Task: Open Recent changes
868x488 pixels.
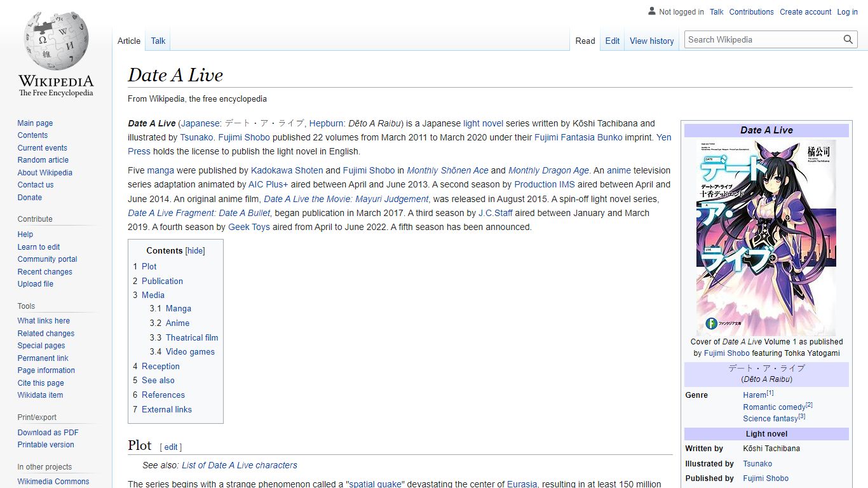Action: pos(45,272)
